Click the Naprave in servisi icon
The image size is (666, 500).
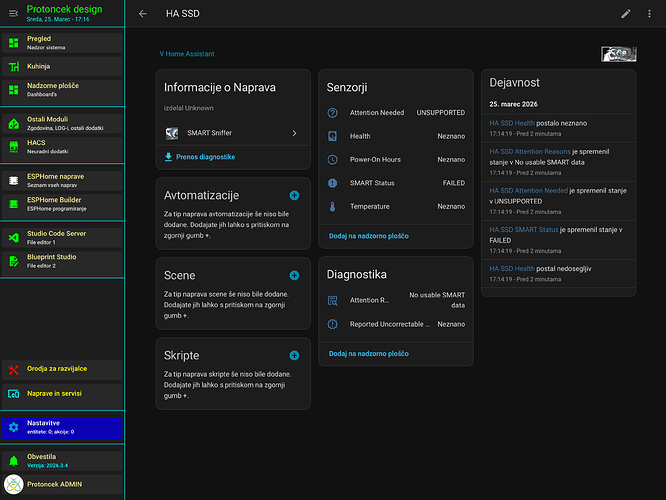[x=14, y=394]
